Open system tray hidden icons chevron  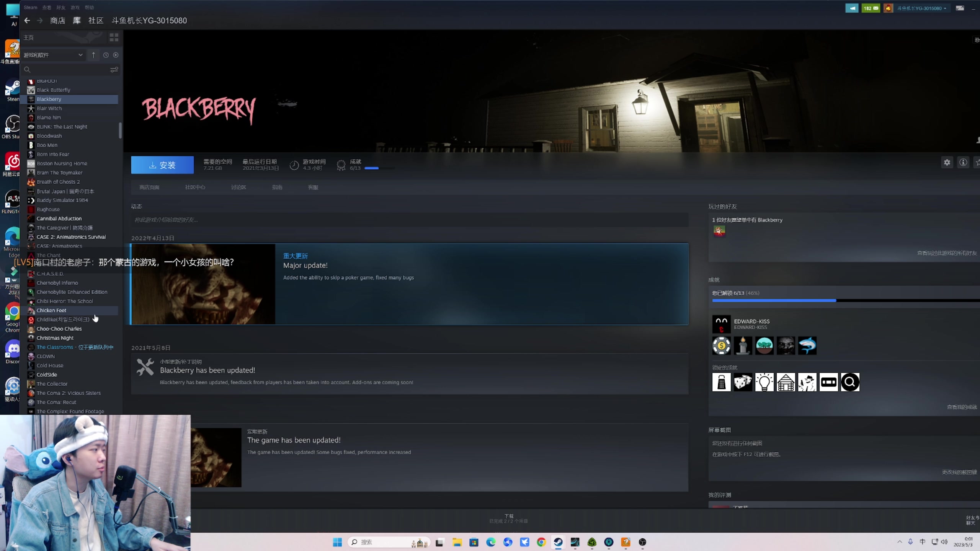[x=899, y=542]
